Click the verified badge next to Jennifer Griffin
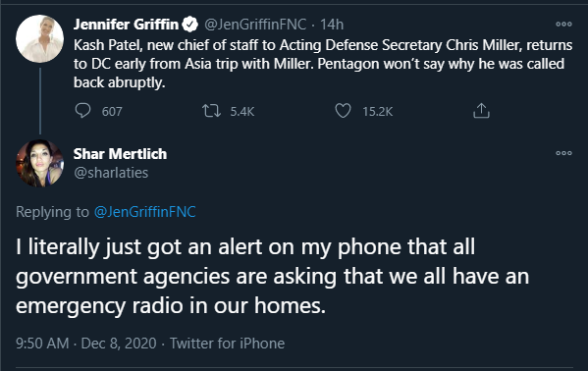This screenshot has height=371, width=588. pyautogui.click(x=190, y=25)
